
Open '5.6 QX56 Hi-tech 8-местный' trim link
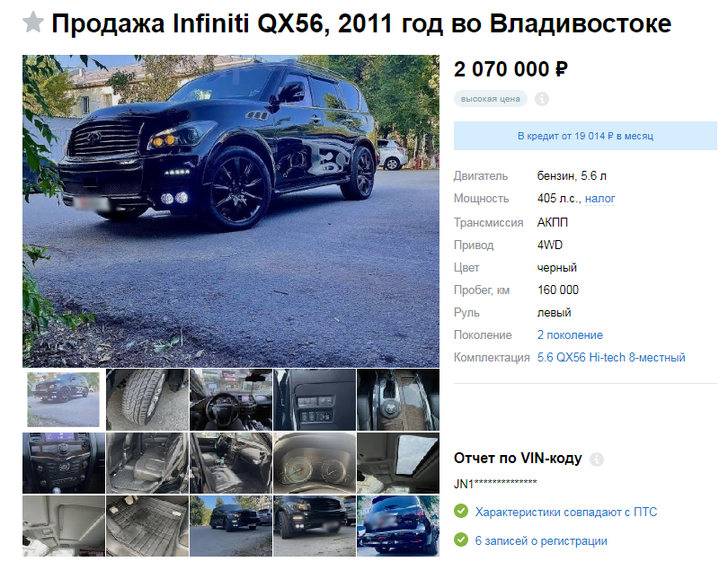tap(611, 357)
